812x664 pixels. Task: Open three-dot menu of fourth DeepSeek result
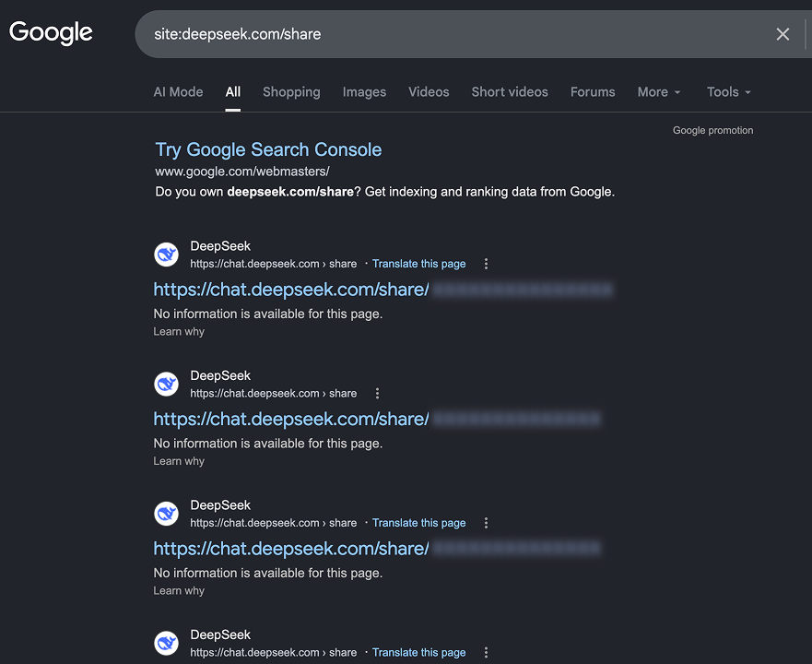pos(486,653)
